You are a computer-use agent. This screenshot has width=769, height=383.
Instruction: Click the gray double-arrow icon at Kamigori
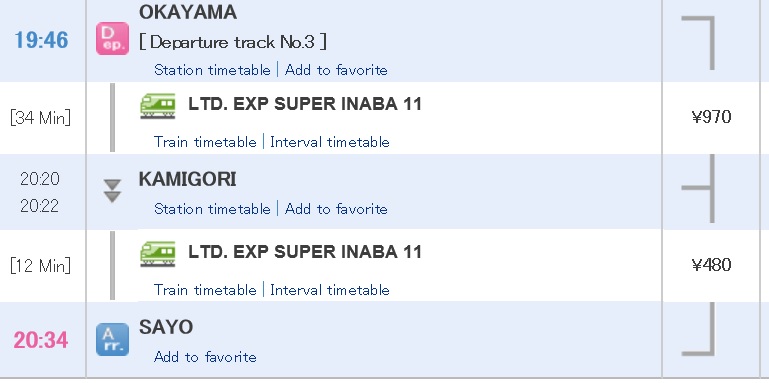[112, 191]
